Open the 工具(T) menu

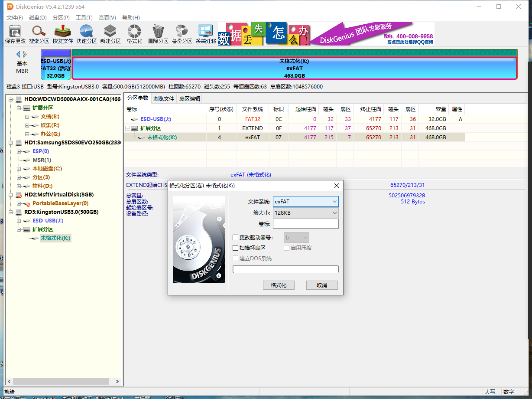[84, 18]
